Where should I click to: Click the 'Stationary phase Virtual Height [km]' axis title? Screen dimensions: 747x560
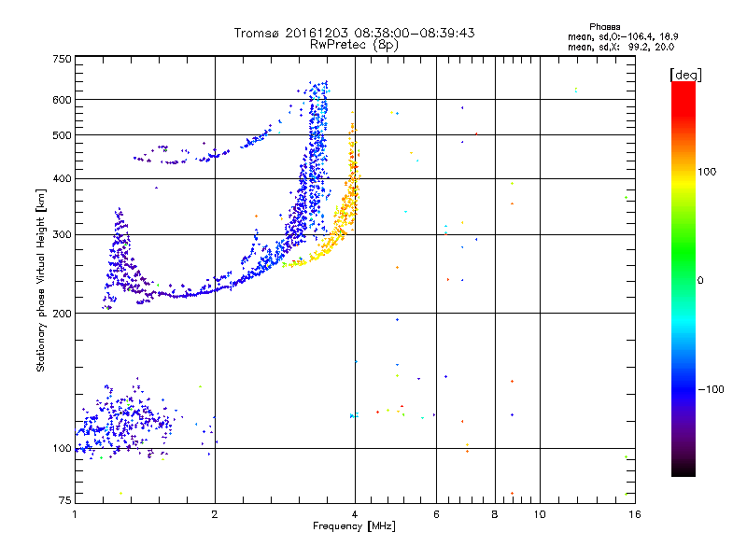tap(41, 281)
